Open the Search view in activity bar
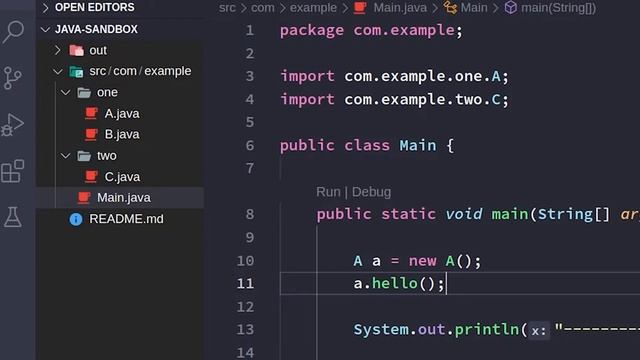Viewport: 640px width, 360px height. click(13, 32)
